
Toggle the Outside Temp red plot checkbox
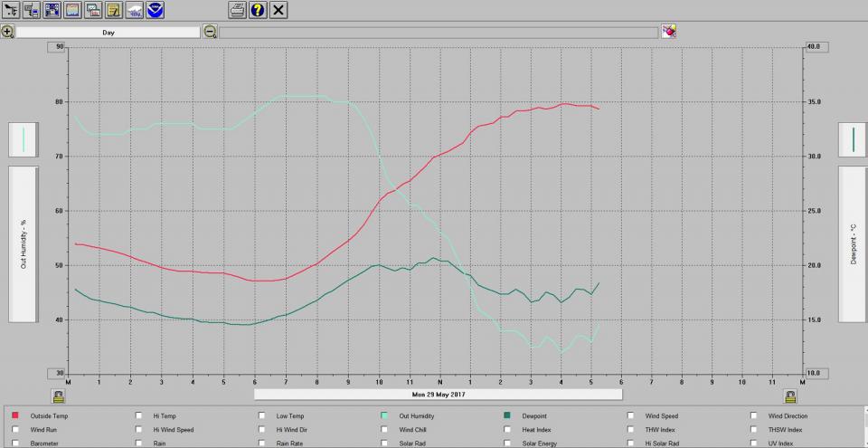pos(15,416)
